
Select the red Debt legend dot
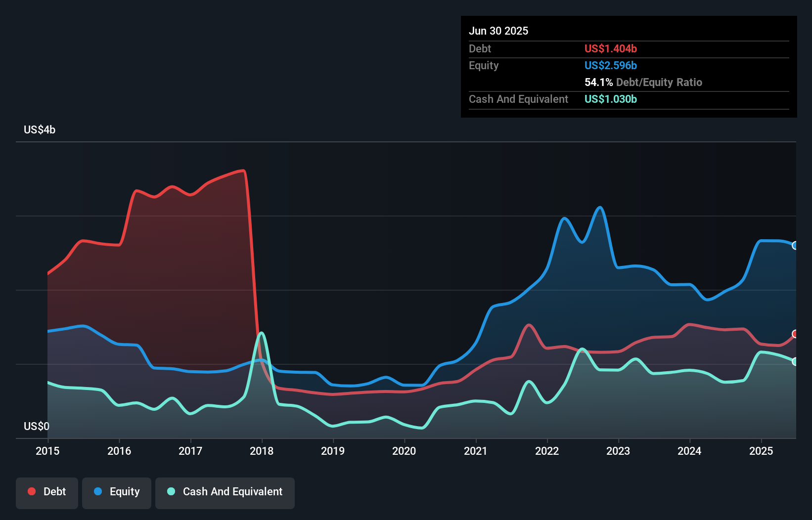click(x=31, y=491)
